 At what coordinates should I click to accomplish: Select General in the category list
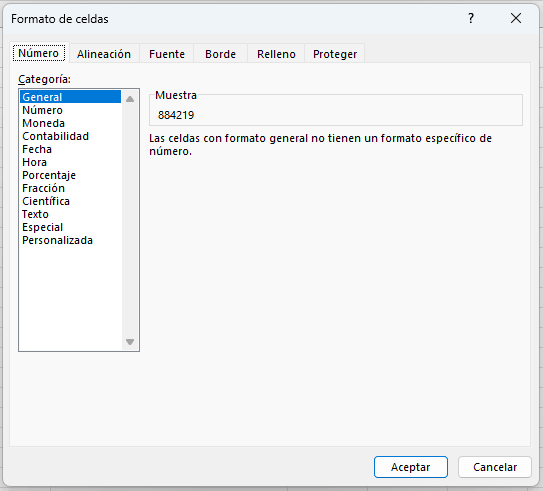(x=70, y=97)
